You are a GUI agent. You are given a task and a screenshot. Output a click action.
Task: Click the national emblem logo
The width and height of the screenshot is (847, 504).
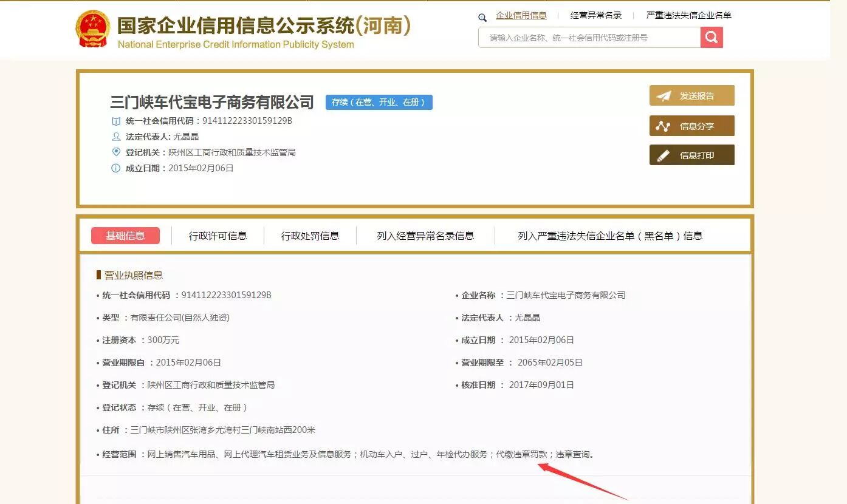point(93,29)
